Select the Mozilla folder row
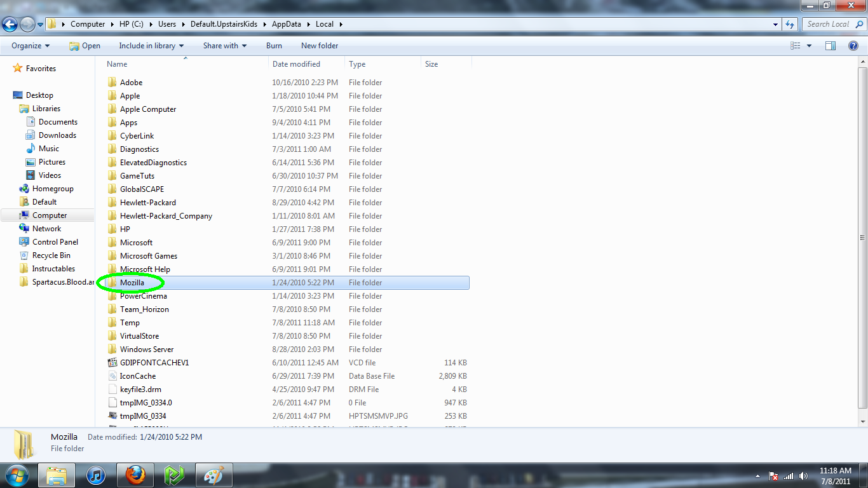This screenshot has width=868, height=488. tap(287, 283)
